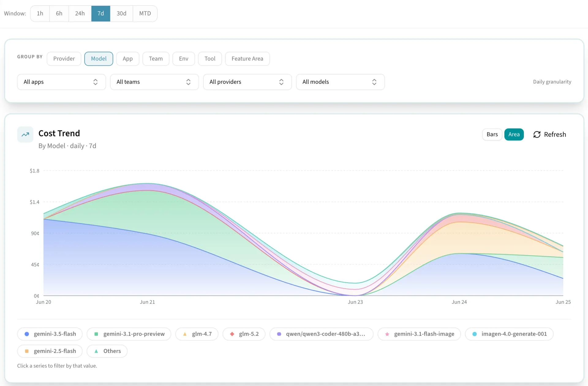Select the 1h time window
Image resolution: width=588 pixels, height=386 pixels.
40,13
